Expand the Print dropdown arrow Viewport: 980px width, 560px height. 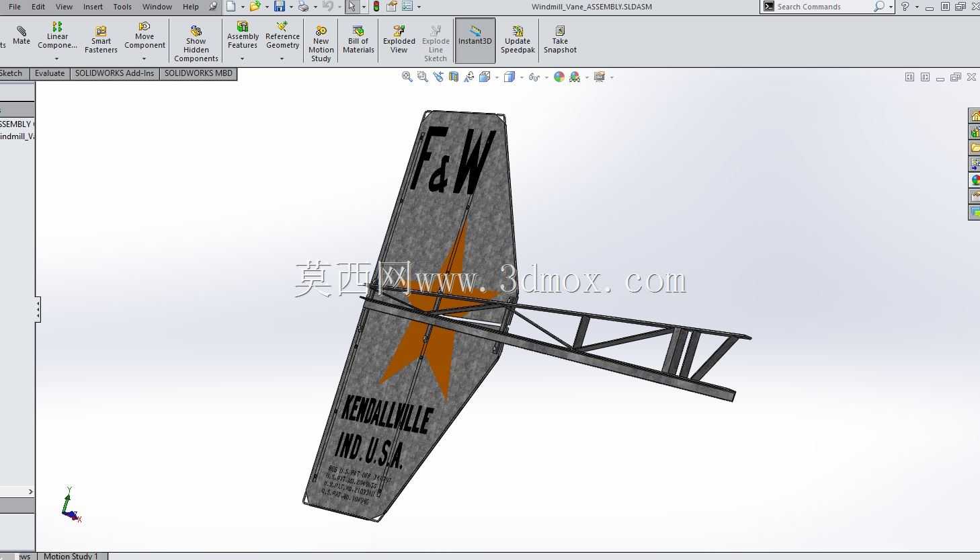click(x=315, y=7)
